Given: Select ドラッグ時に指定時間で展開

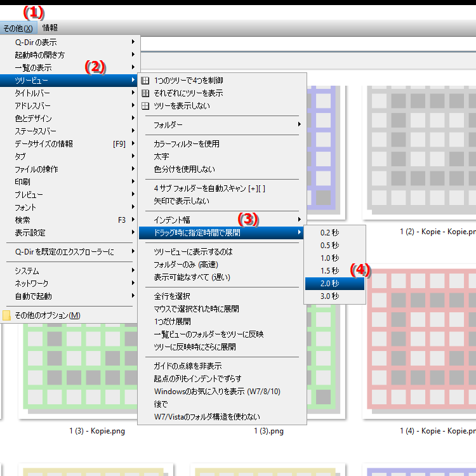Looking at the screenshot, I should [221, 233].
